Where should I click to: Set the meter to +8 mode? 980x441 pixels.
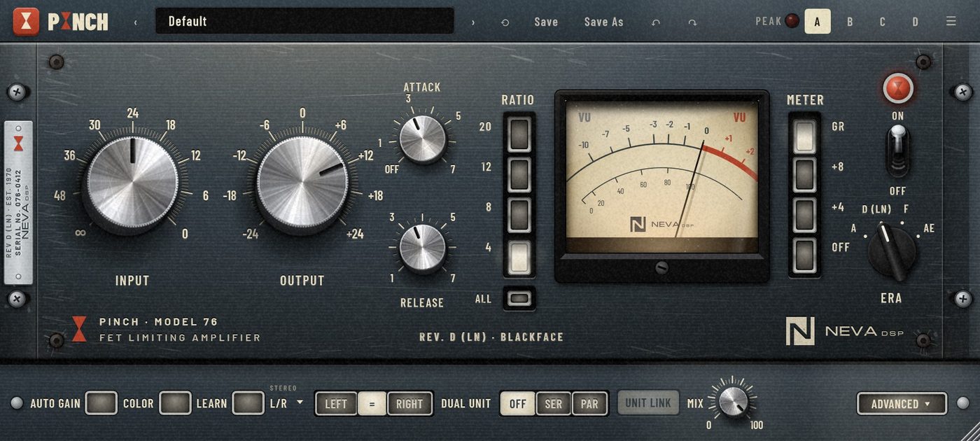pos(805,174)
